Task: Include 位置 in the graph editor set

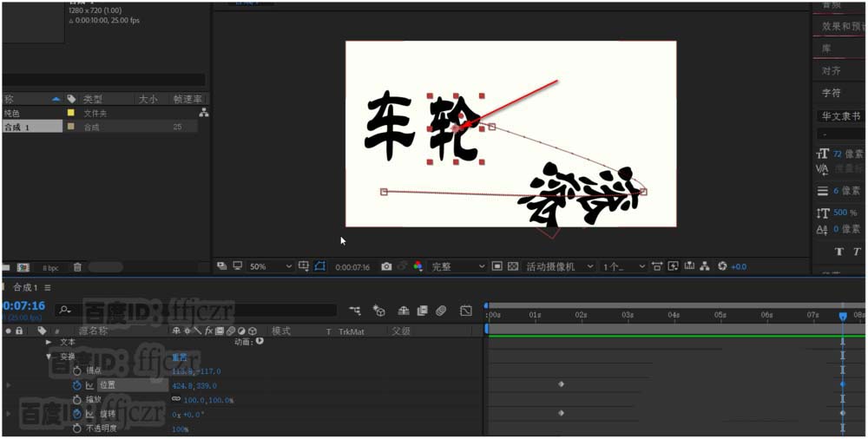Action: 89,385
